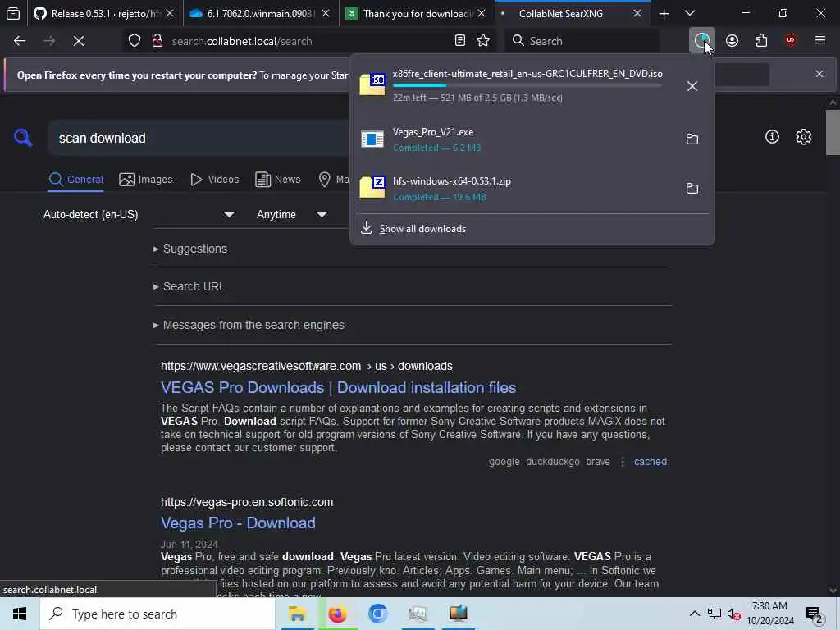Screen dimensions: 840x630
Task: Click the ISO download progress bar
Action: click(527, 85)
